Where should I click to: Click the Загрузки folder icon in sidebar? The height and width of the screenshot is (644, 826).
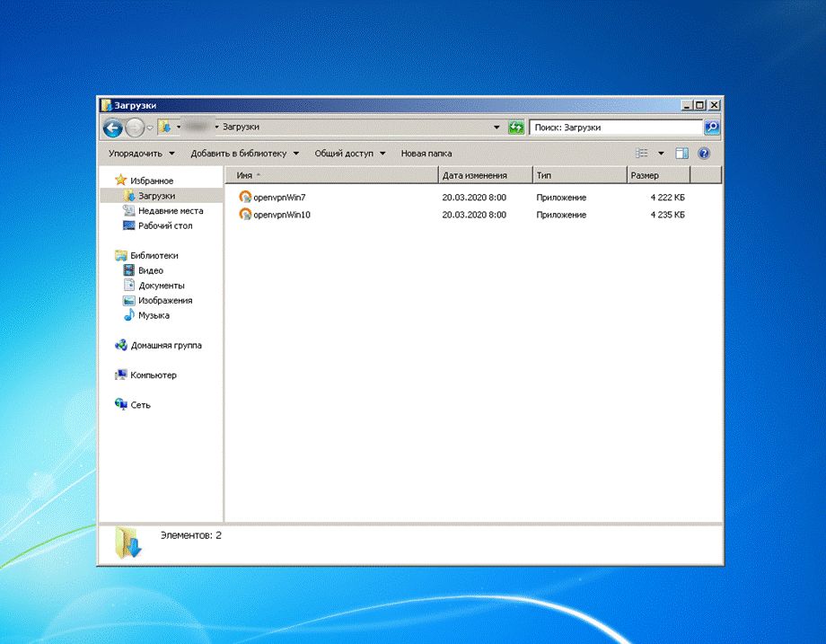(129, 196)
